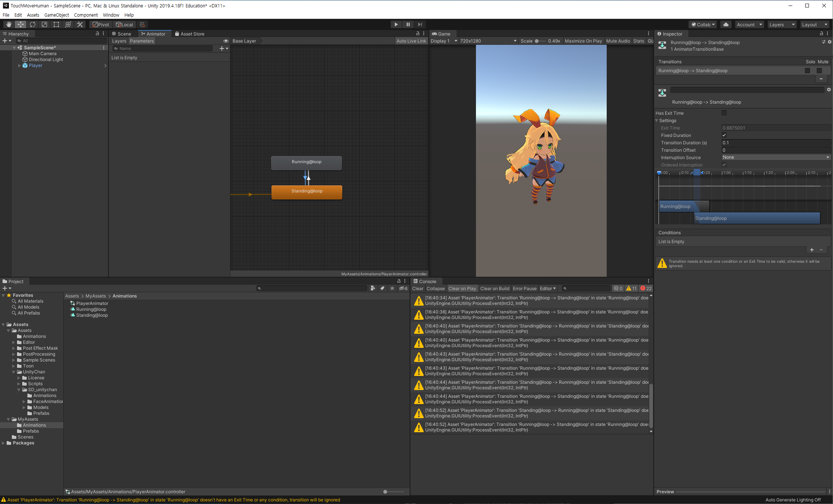The height and width of the screenshot is (504, 833).
Task: Click the cloud services icon
Action: [726, 24]
